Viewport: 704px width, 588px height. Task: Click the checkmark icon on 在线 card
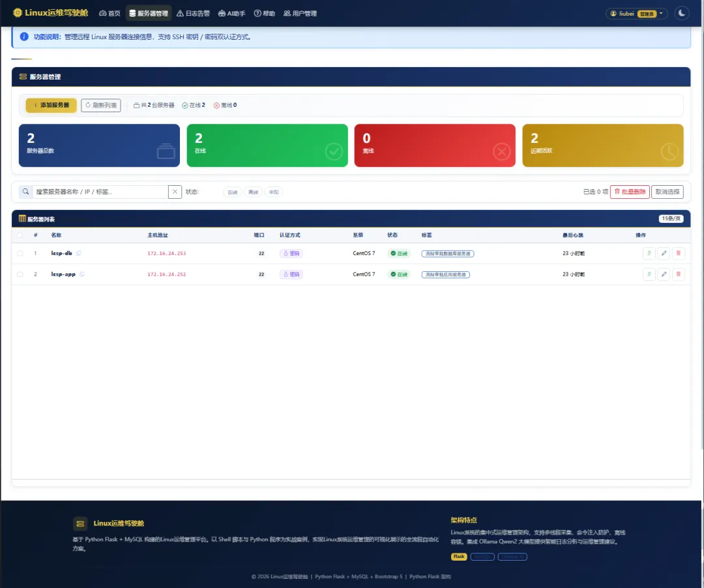[334, 152]
